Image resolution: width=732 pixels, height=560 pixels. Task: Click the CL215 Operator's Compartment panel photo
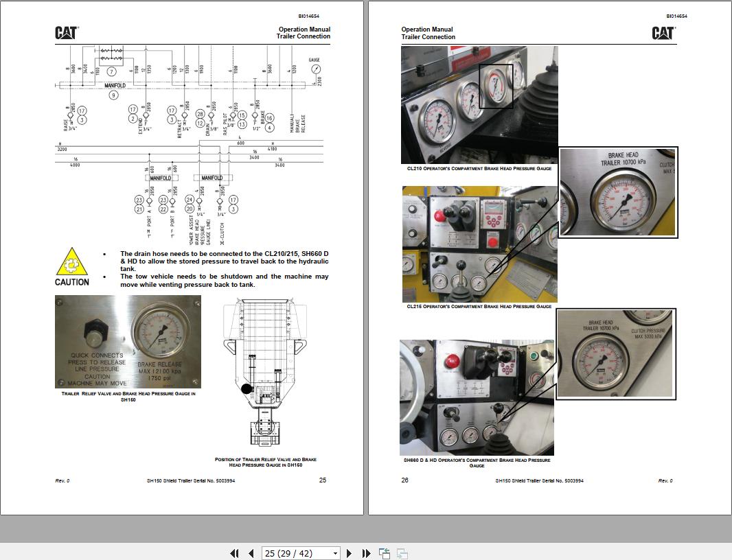coord(479,244)
